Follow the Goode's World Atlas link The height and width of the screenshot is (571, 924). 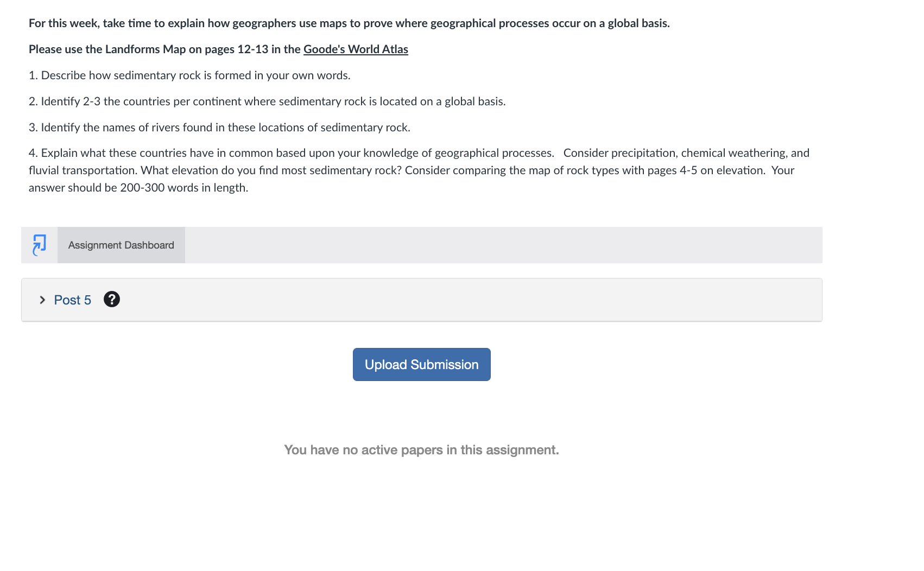(x=356, y=49)
